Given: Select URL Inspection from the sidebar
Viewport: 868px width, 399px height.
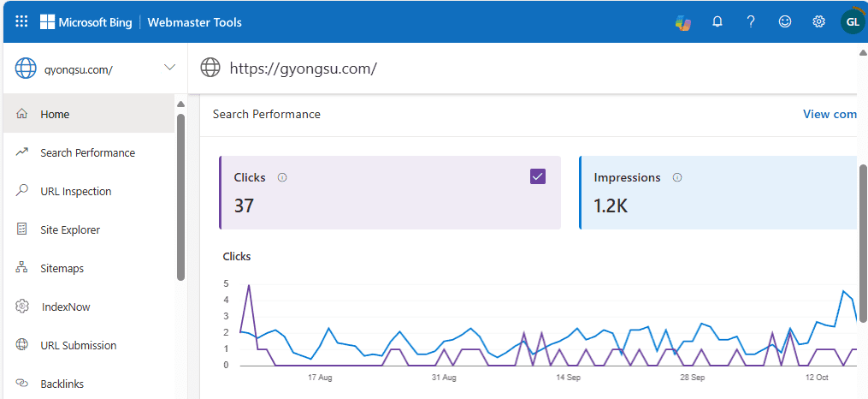Looking at the screenshot, I should [75, 191].
